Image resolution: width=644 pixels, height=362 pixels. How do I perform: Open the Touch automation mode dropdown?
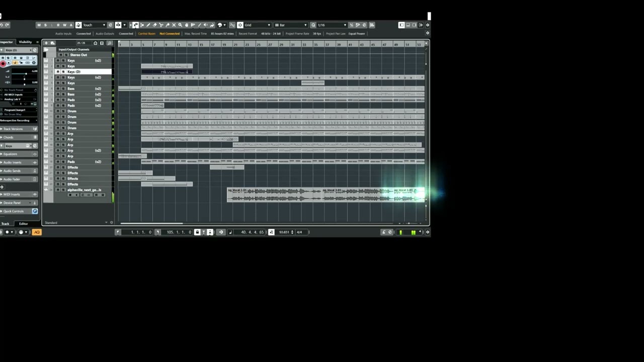point(95,25)
